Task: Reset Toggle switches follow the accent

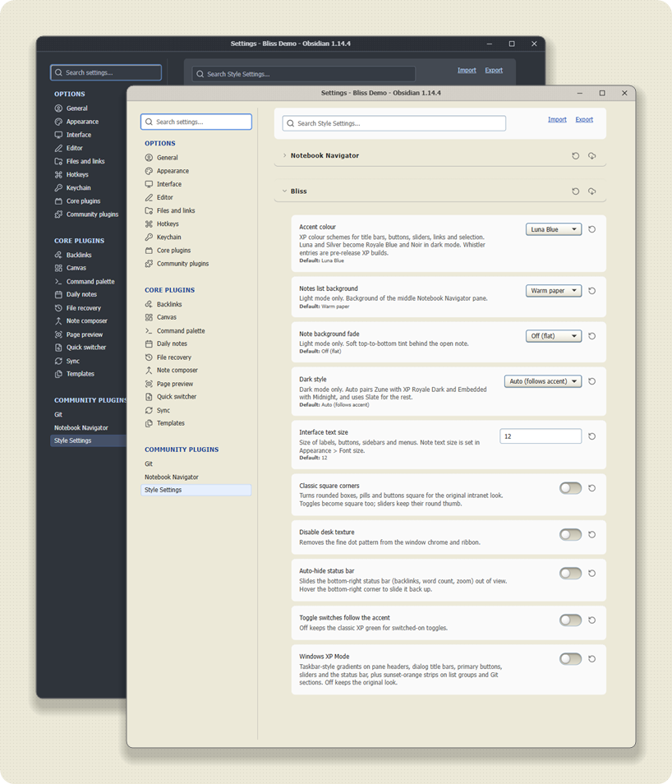Action: click(592, 620)
